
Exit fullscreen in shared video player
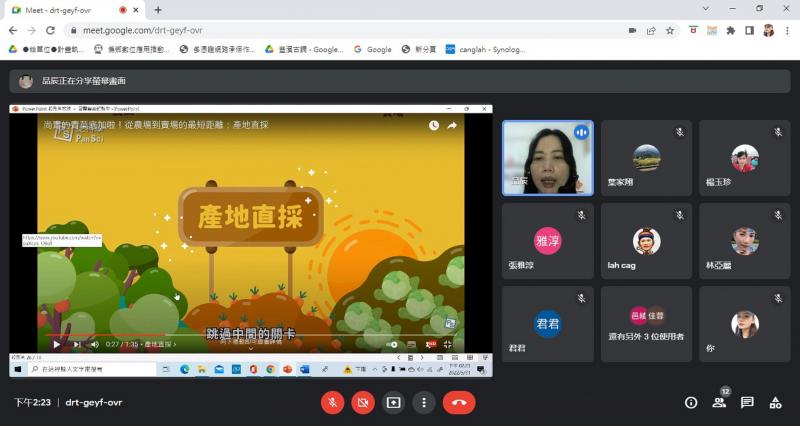coord(447,344)
